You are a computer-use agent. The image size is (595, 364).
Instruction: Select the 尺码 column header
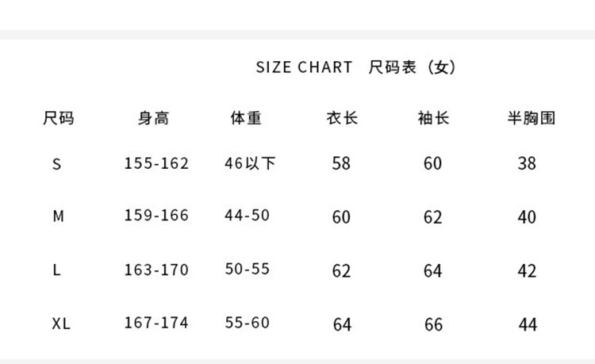58,119
